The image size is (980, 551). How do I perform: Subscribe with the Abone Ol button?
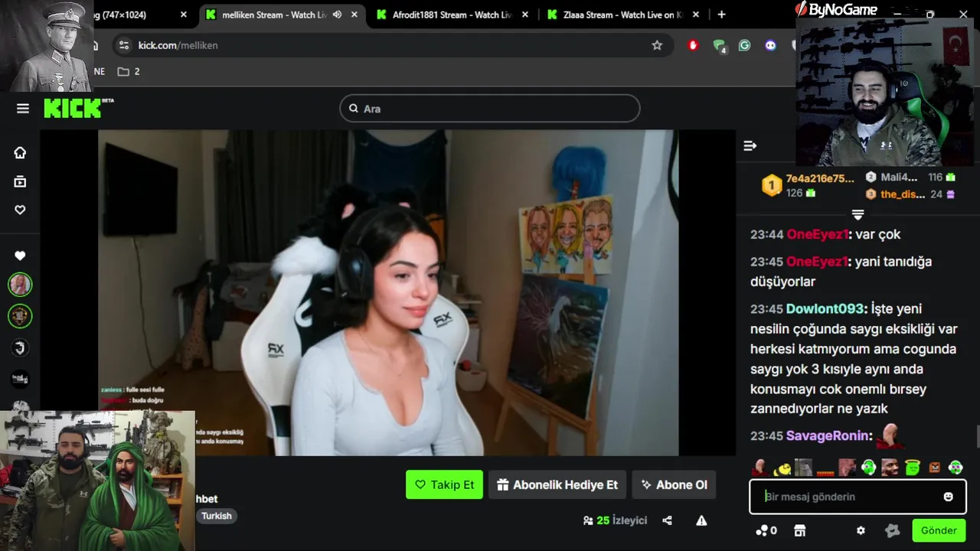coord(674,484)
